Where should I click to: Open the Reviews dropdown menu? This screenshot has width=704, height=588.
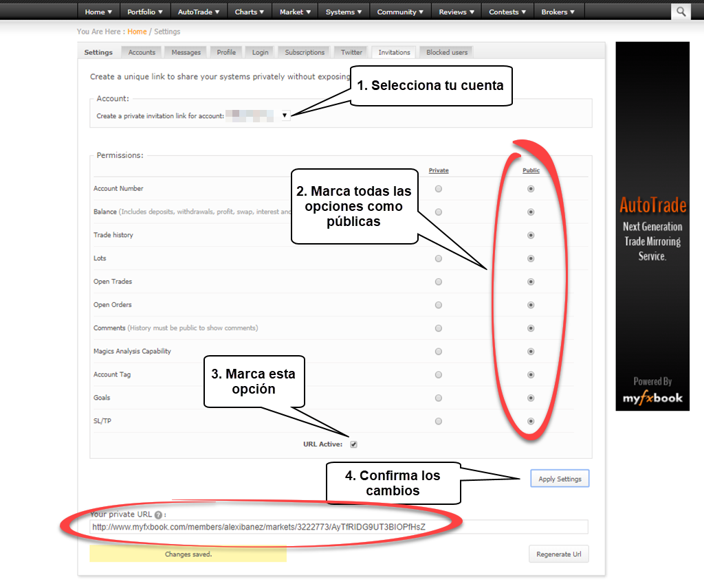pyautogui.click(x=456, y=12)
